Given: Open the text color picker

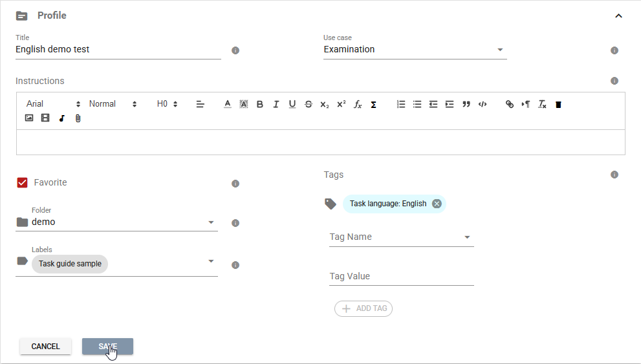Looking at the screenshot, I should point(227,104).
